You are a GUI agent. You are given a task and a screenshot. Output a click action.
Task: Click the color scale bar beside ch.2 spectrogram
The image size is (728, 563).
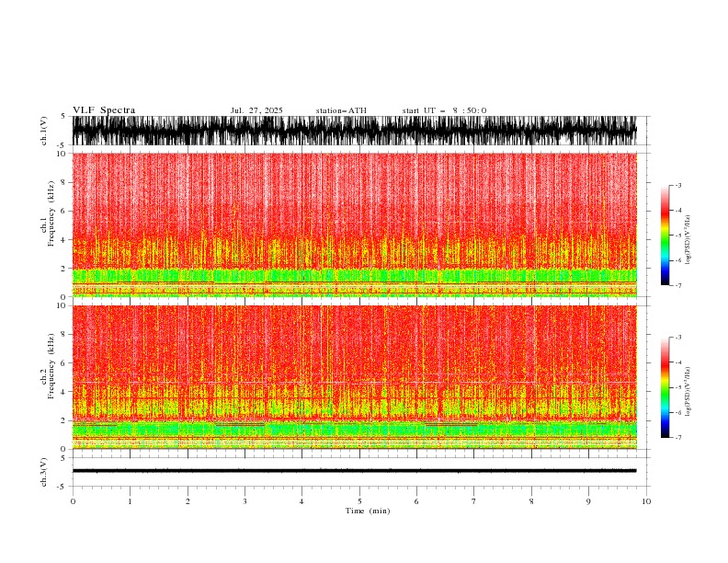click(665, 387)
